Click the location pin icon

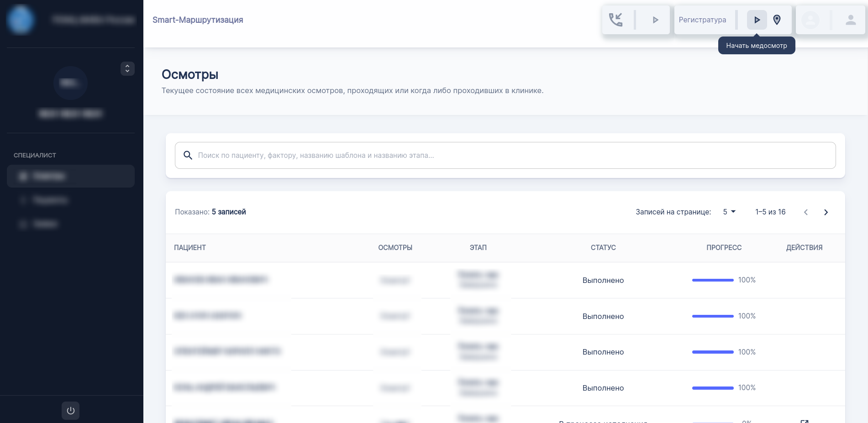(x=777, y=20)
